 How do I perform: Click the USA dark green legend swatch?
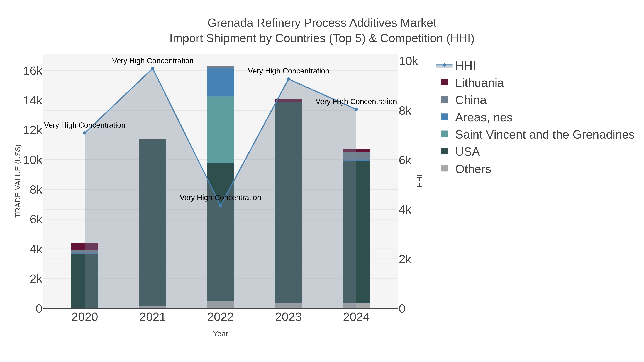[x=445, y=151]
